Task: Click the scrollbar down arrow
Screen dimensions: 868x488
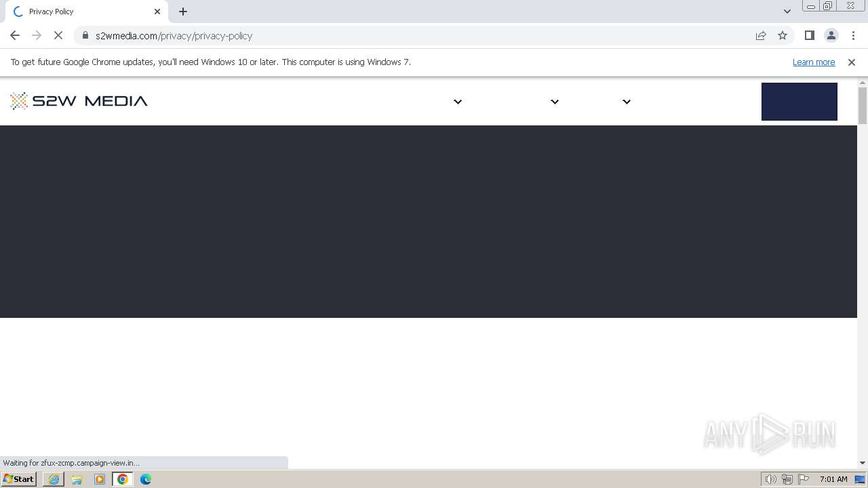Action: pos(863,463)
